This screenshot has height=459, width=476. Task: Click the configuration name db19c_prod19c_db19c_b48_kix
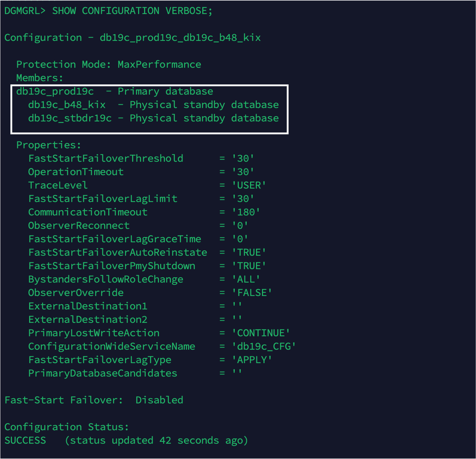tap(180, 38)
